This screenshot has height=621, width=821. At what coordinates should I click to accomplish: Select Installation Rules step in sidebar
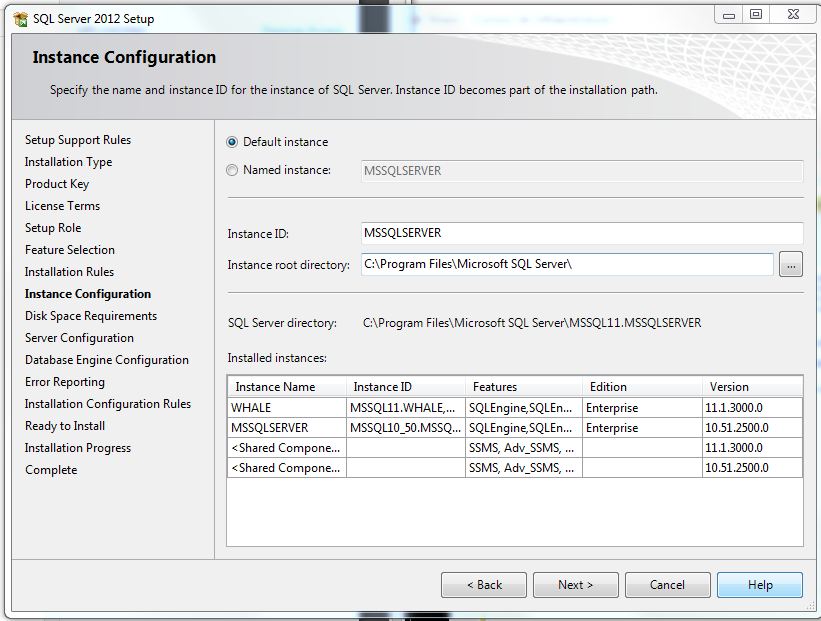(69, 272)
